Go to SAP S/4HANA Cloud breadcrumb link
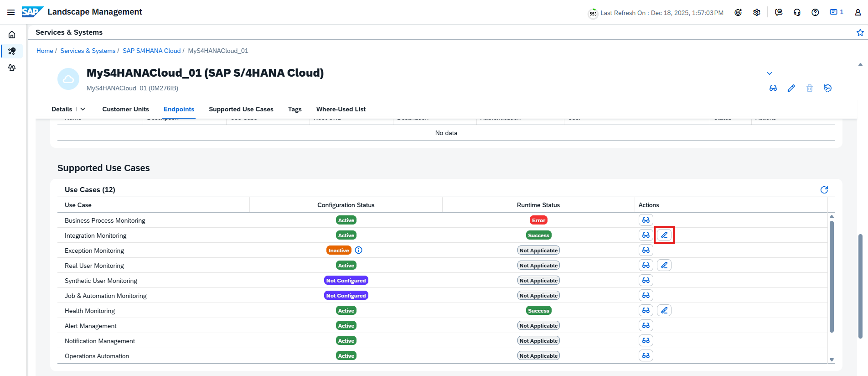This screenshot has height=376, width=868. [x=151, y=51]
